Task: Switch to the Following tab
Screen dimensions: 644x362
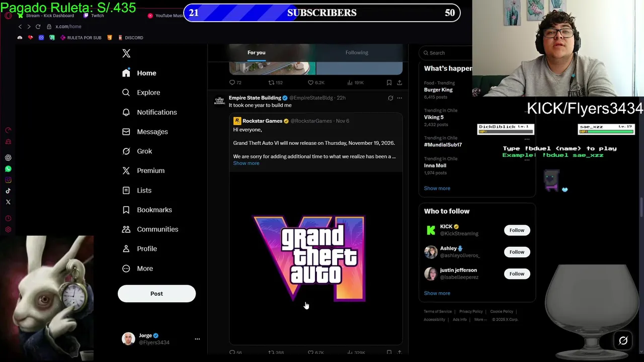Action: (357, 52)
